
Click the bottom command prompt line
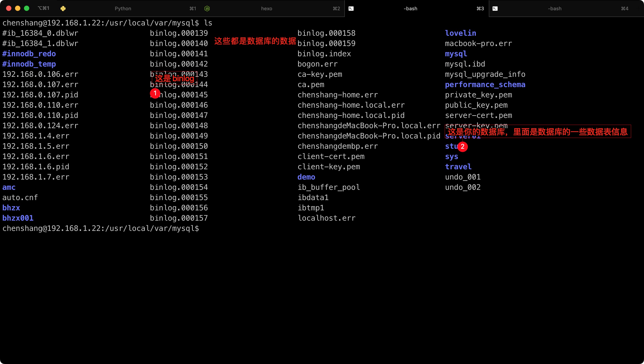coord(101,228)
